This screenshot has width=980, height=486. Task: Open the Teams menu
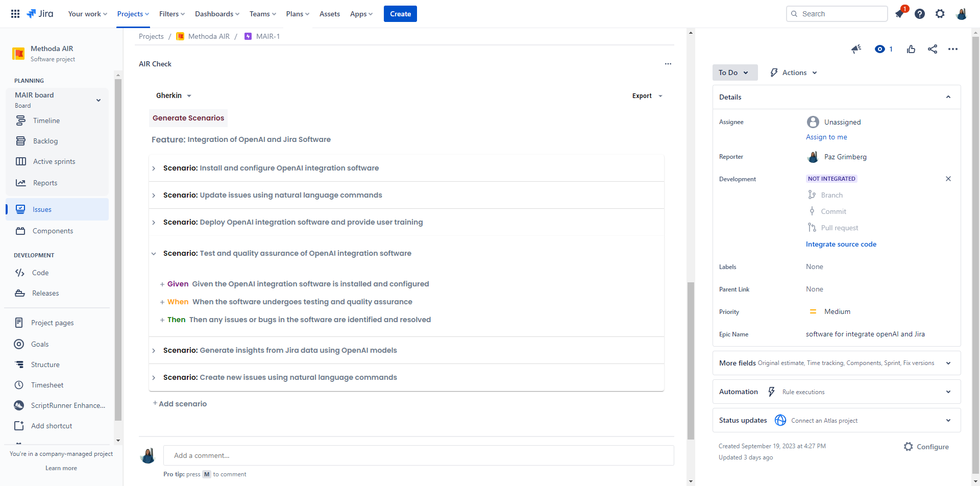(263, 14)
